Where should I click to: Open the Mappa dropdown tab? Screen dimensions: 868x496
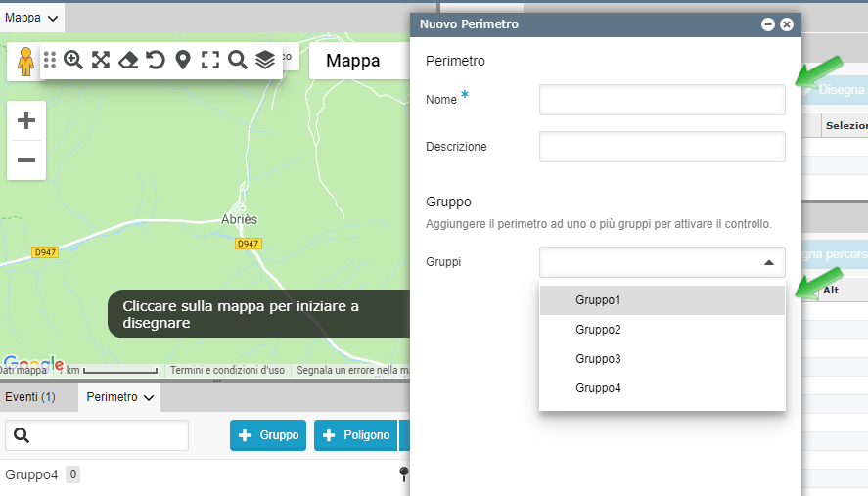31,17
